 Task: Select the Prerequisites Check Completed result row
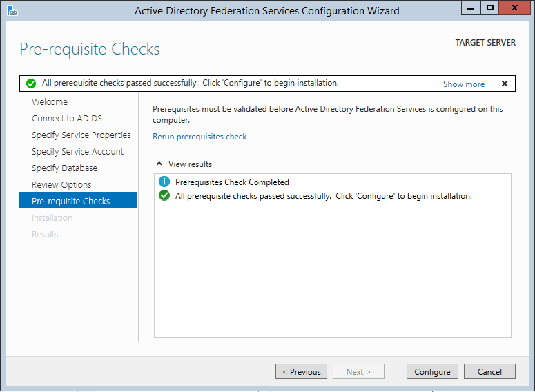[x=232, y=182]
